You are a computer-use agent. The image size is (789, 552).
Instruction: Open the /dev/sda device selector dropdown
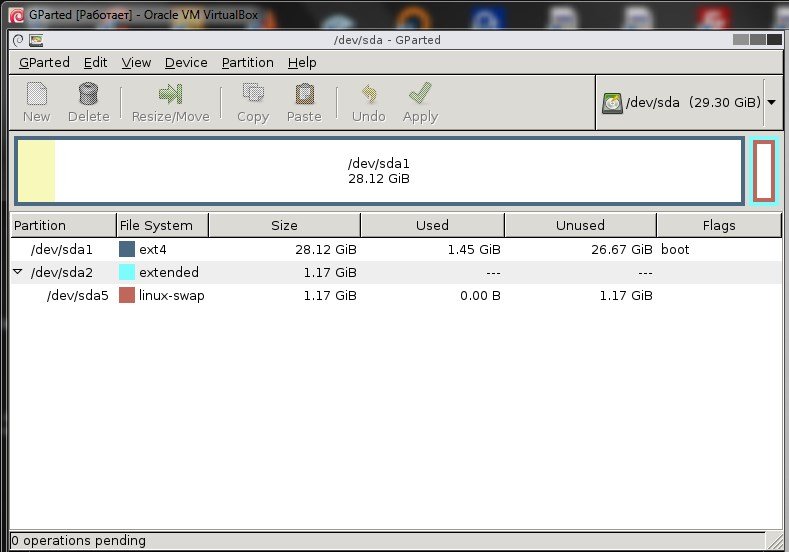pos(771,103)
